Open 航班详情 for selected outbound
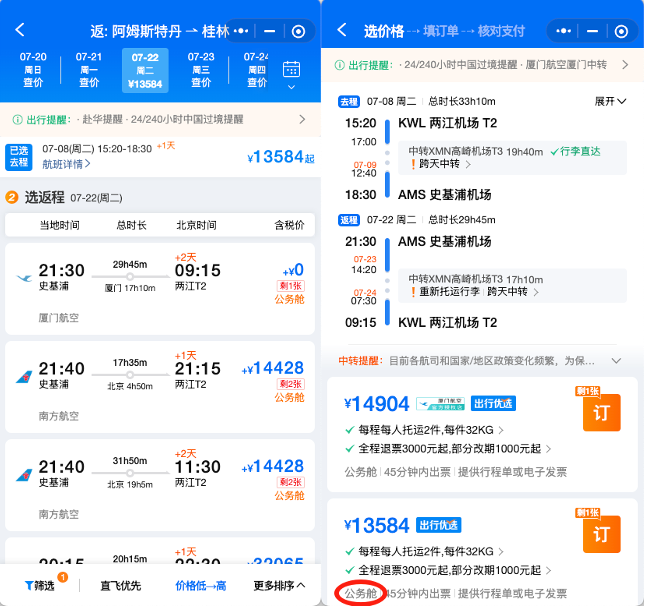 (x=66, y=164)
